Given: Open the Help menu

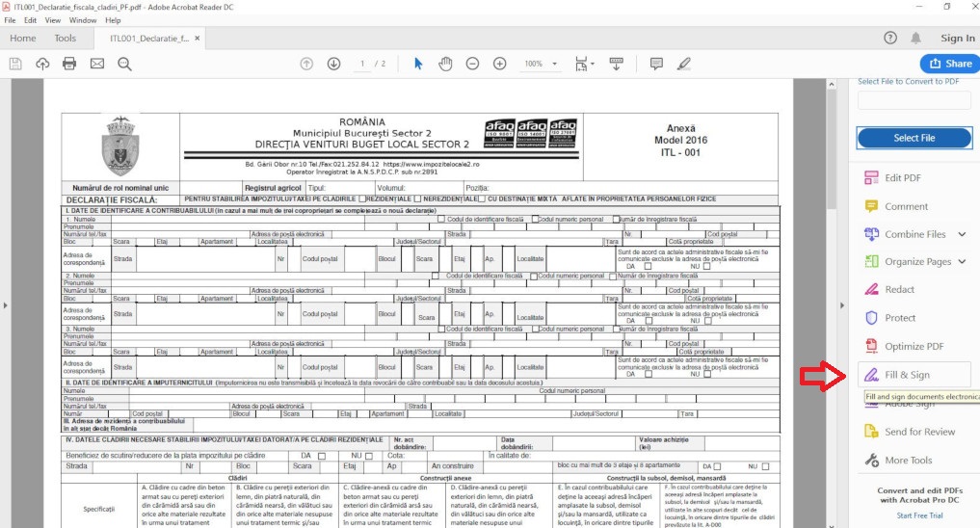Looking at the screenshot, I should point(113,20).
